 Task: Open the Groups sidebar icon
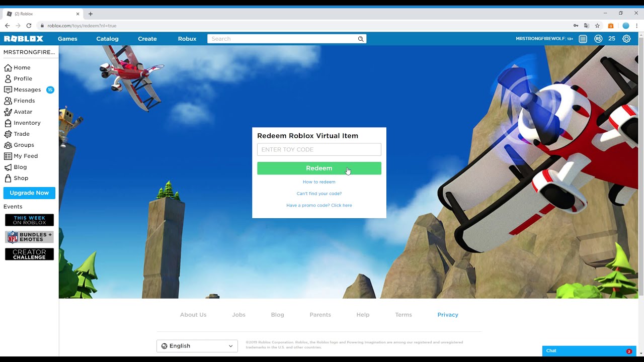(x=8, y=145)
